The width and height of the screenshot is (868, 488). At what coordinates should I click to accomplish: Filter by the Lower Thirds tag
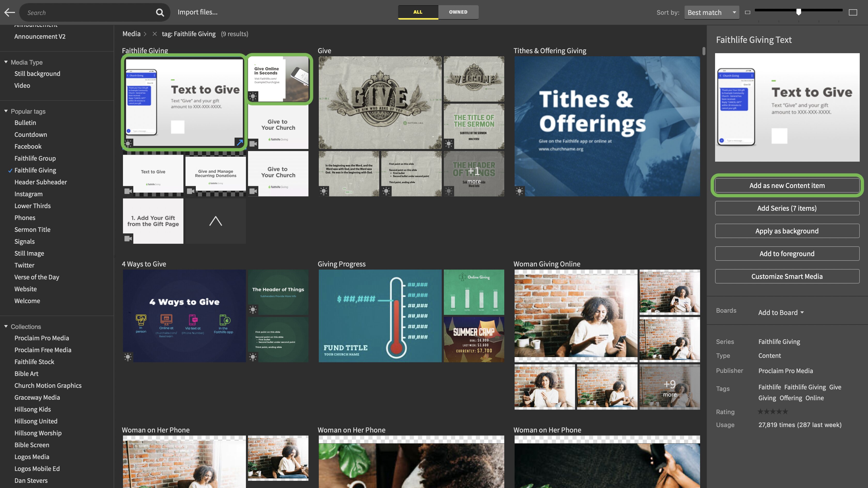click(33, 206)
